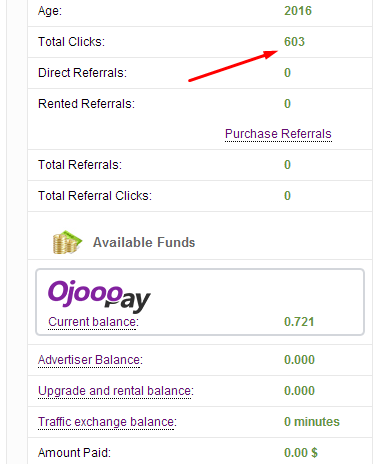Open the Current balance link

(x=93, y=322)
